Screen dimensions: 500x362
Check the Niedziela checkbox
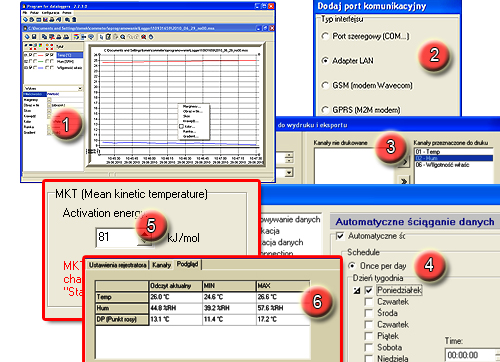[369, 359]
